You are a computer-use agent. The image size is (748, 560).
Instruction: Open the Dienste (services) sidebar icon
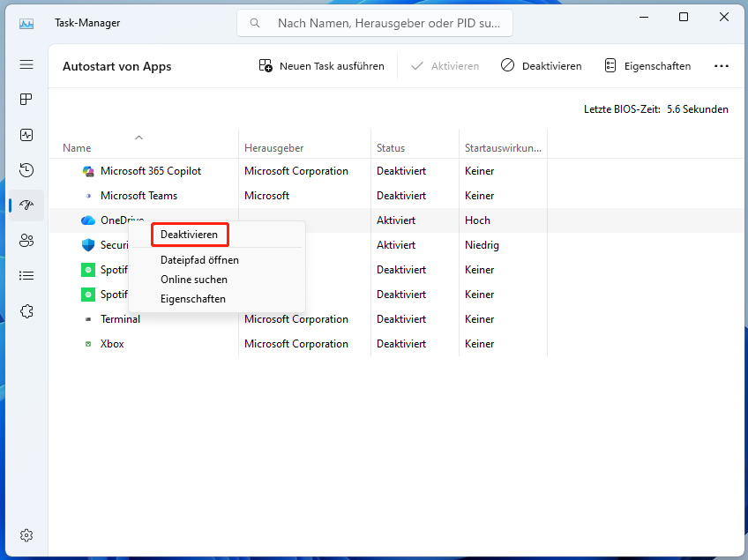point(26,310)
